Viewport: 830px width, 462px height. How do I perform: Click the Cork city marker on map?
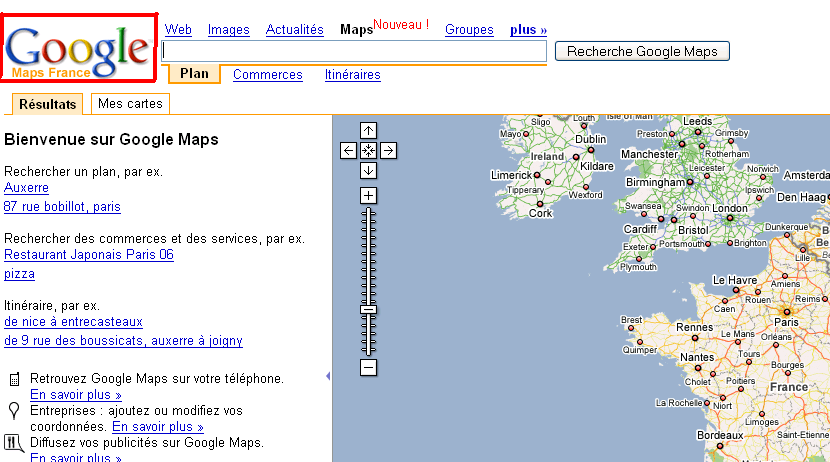[x=540, y=204]
